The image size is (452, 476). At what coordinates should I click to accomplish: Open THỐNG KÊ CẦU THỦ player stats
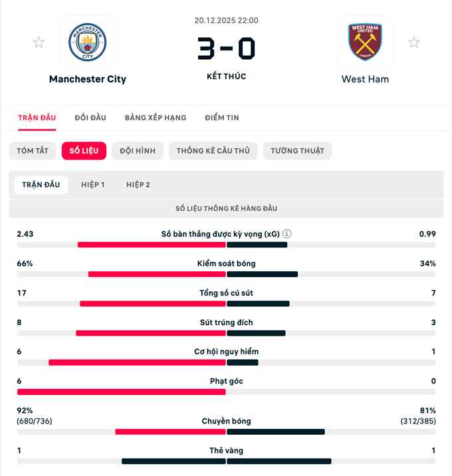[213, 151]
